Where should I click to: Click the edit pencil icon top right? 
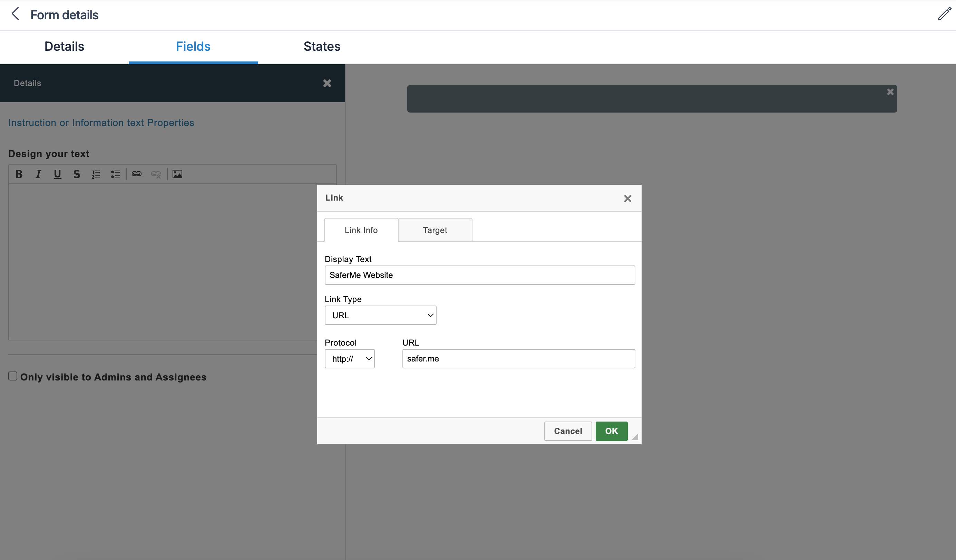[944, 15]
